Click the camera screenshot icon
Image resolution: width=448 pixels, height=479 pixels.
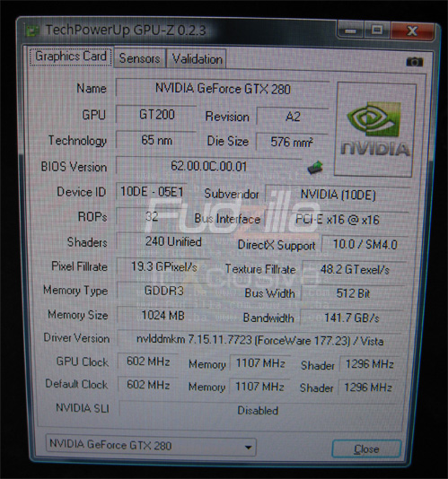pos(415,62)
